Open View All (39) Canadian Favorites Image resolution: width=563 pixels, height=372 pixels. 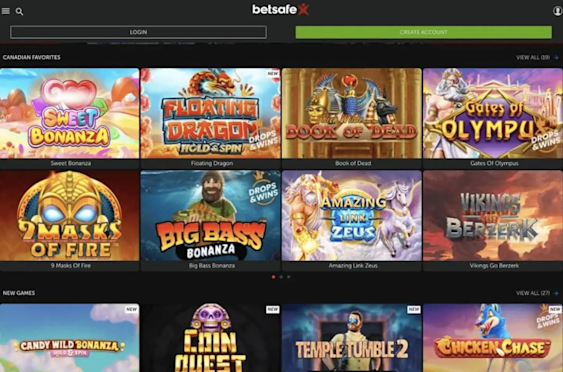(533, 57)
